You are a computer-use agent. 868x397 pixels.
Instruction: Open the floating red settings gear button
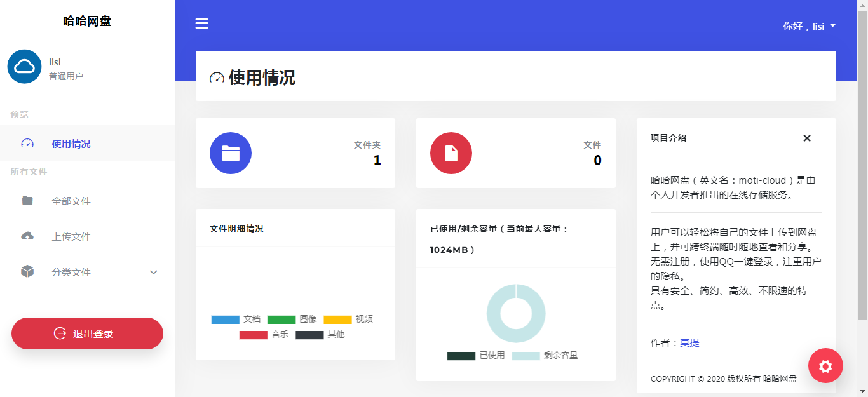point(825,365)
